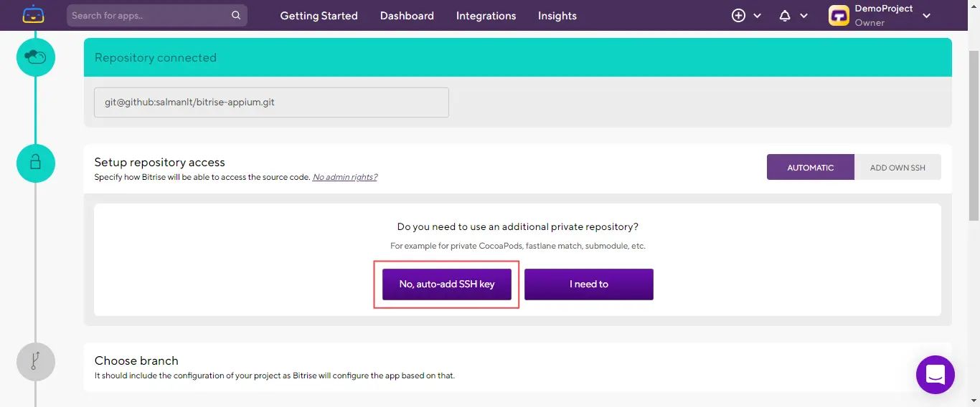The width and height of the screenshot is (980, 407).
Task: Click the No, auto-add SSH key button
Action: (x=446, y=284)
